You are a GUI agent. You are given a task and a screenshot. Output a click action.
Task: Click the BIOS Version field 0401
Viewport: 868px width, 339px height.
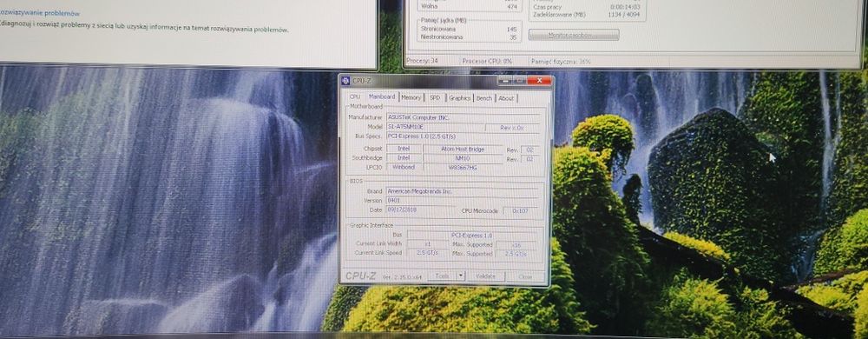462,201
